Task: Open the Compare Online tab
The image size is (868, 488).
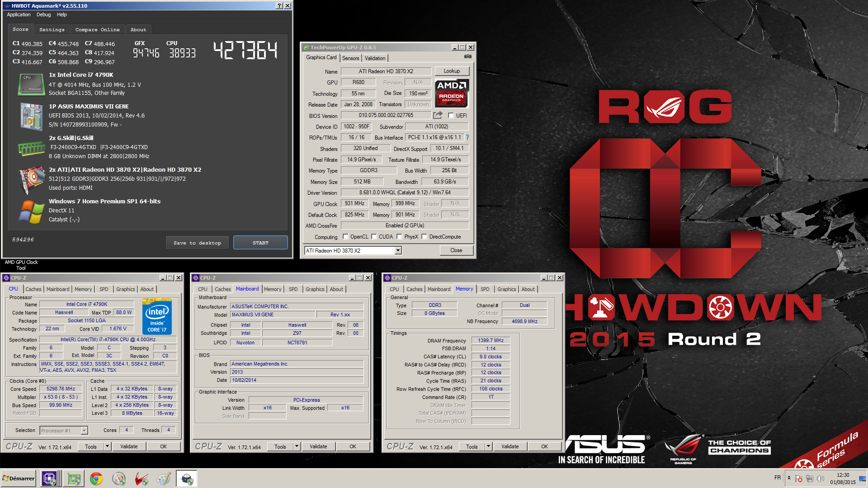Action: point(98,30)
